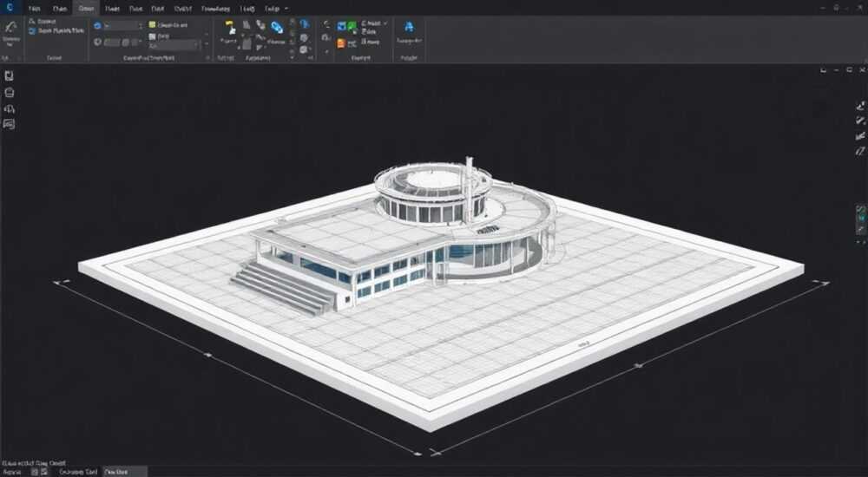
Task: Expand the wide combo box in second ribbon group
Action: pos(174,44)
